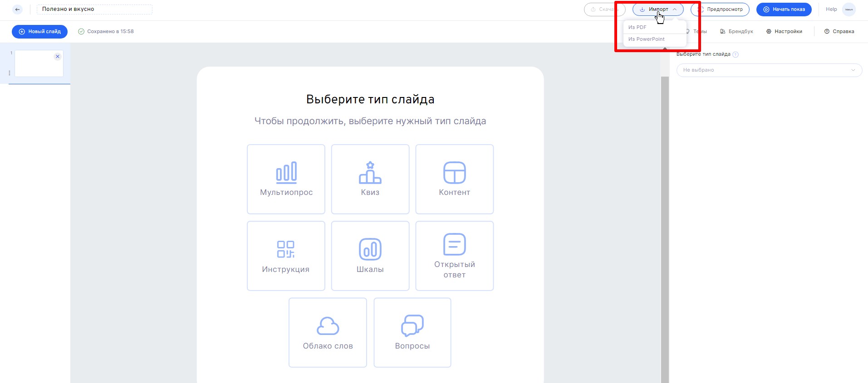Expand the 'Не выбрано' slide type dropdown
This screenshot has width=868, height=383.
point(769,70)
